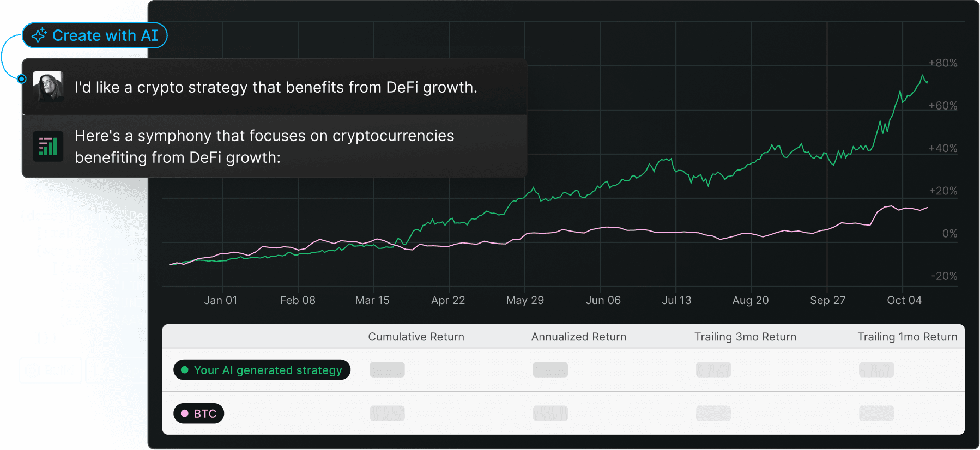Click the blue connector node on the left edge
The image size is (980, 450).
pyautogui.click(x=22, y=79)
